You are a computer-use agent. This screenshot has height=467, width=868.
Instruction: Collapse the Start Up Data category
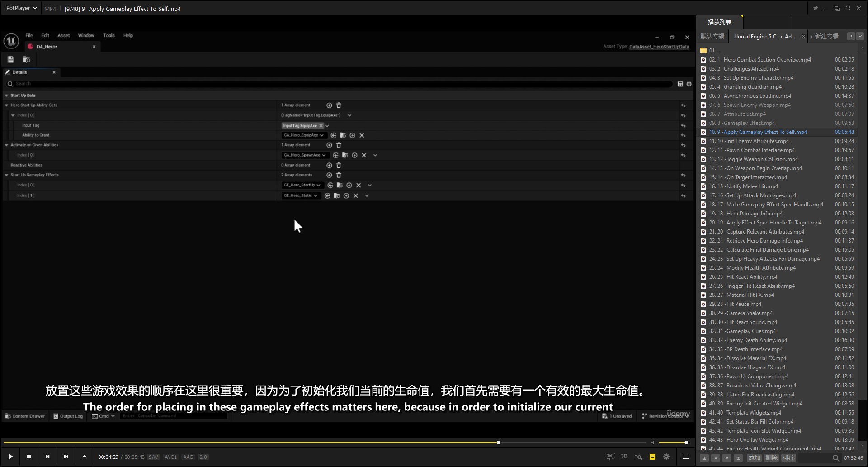point(6,95)
